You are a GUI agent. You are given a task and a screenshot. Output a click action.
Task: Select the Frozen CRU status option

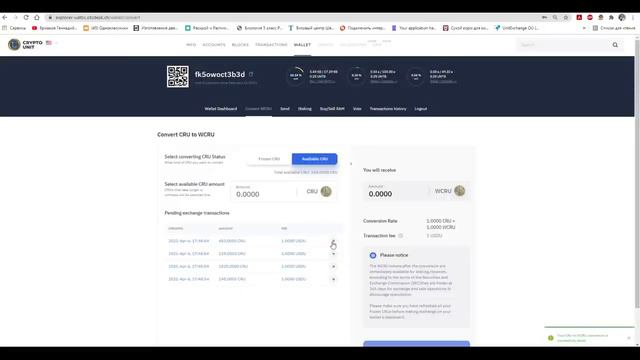[x=269, y=159]
